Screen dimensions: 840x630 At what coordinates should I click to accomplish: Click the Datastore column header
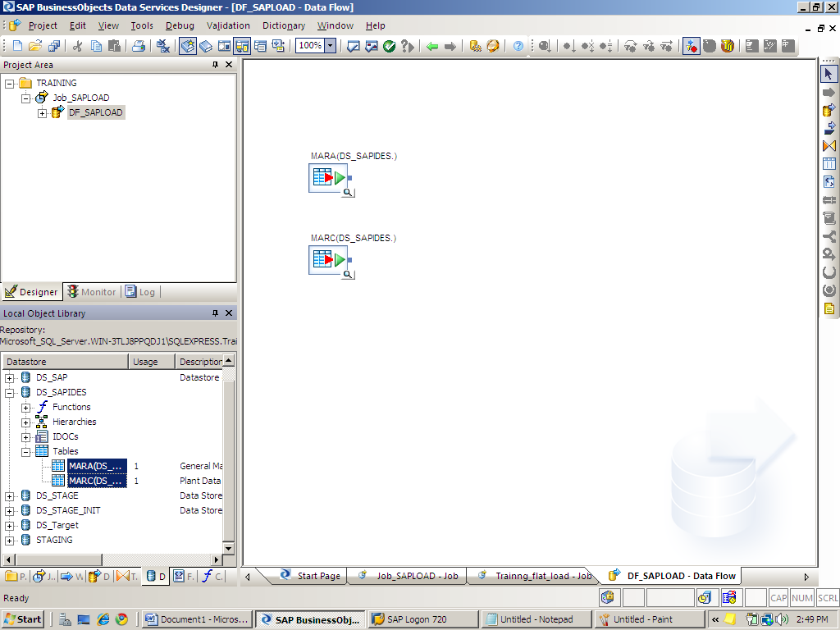(x=66, y=362)
